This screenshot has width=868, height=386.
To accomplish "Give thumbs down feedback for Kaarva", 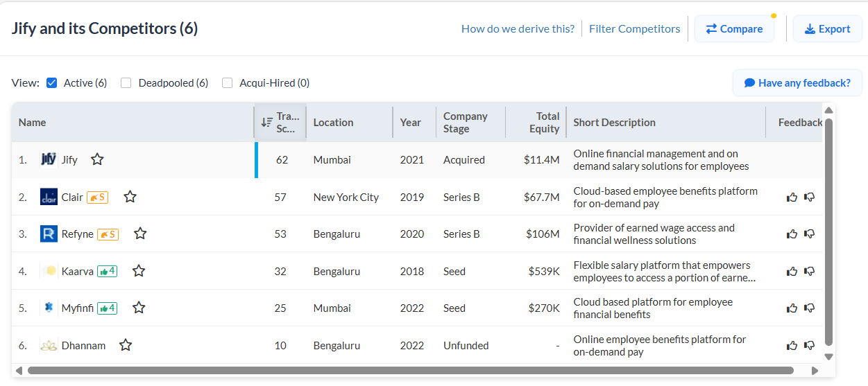I will [x=809, y=271].
